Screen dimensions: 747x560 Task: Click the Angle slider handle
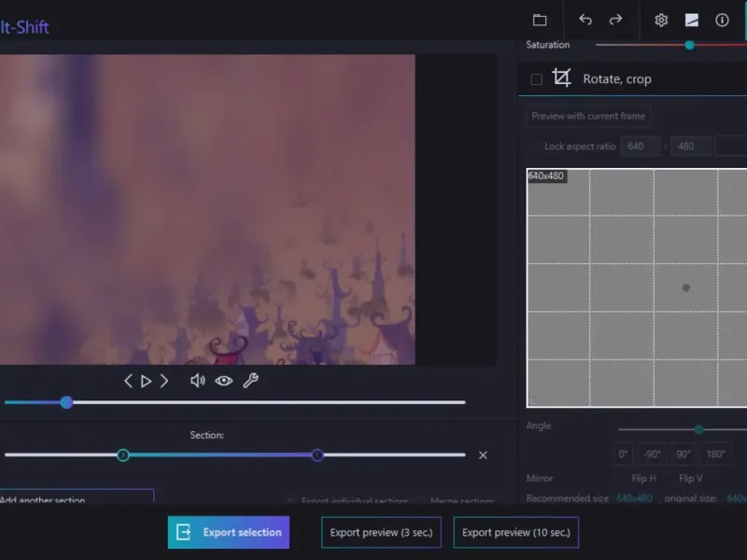(698, 429)
